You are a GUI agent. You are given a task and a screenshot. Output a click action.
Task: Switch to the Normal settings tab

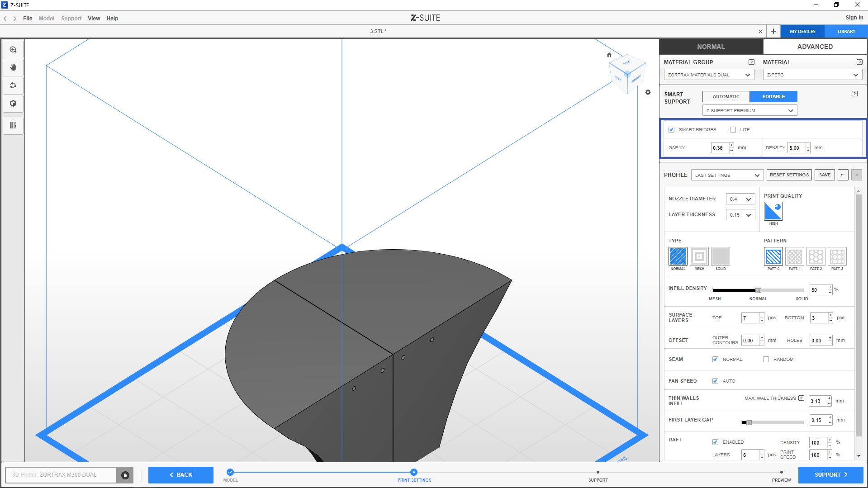(x=711, y=47)
